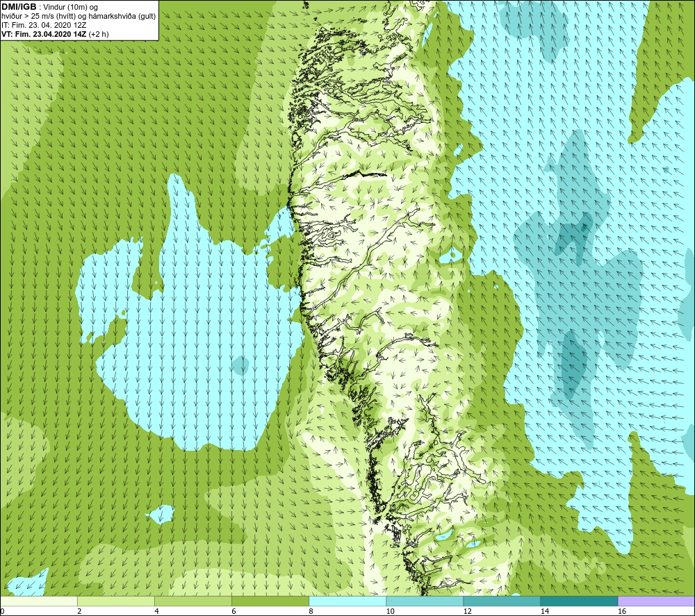
Task: Click the 8–10 m/s light cyan legend swatch
Action: pyautogui.click(x=347, y=601)
